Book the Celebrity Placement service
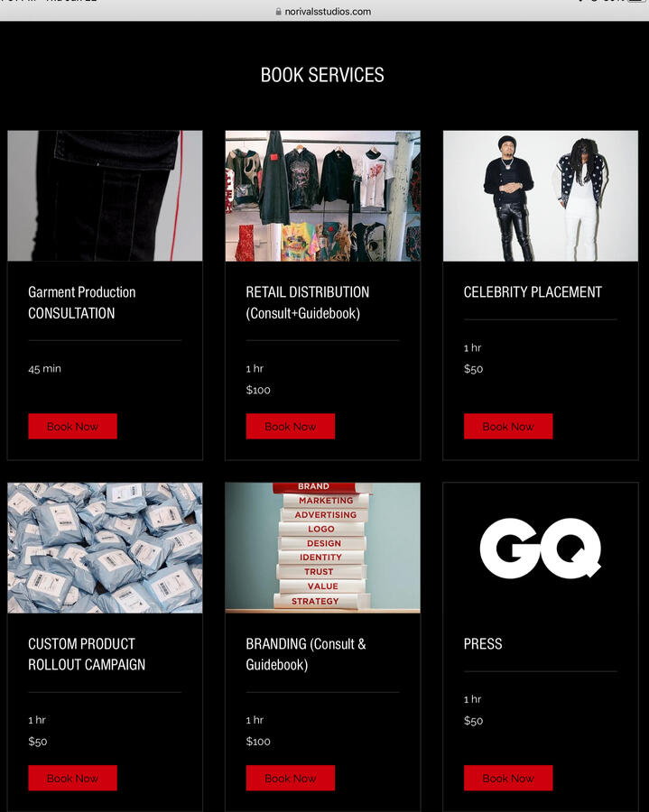 [508, 426]
